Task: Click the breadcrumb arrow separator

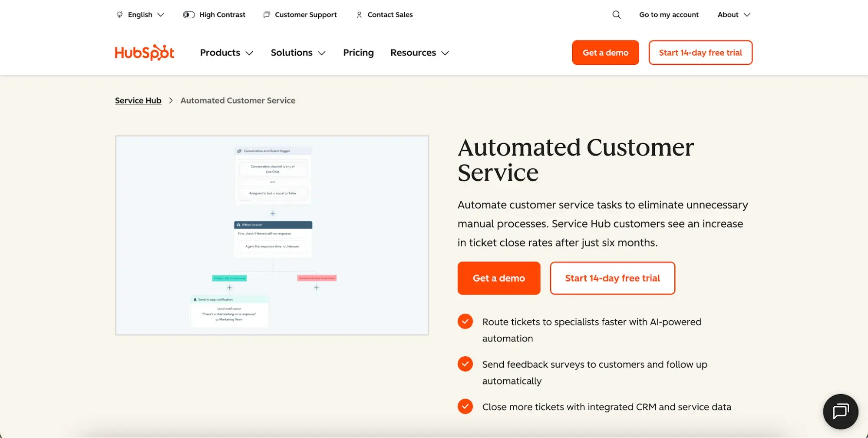Action: (x=171, y=100)
